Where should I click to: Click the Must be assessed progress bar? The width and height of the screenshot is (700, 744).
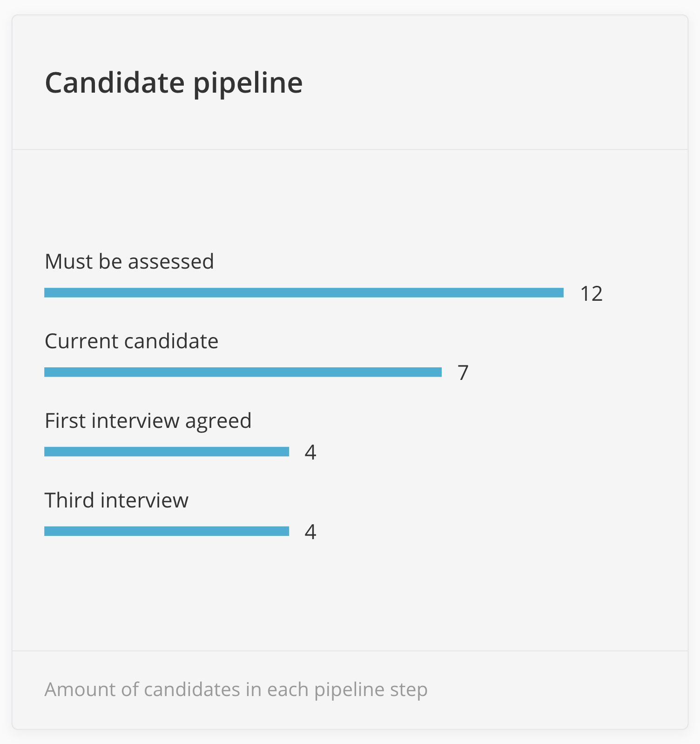click(303, 292)
